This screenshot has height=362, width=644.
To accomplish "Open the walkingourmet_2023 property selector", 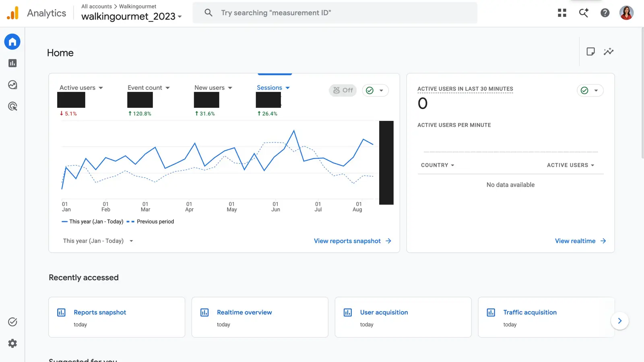I will pyautogui.click(x=132, y=17).
